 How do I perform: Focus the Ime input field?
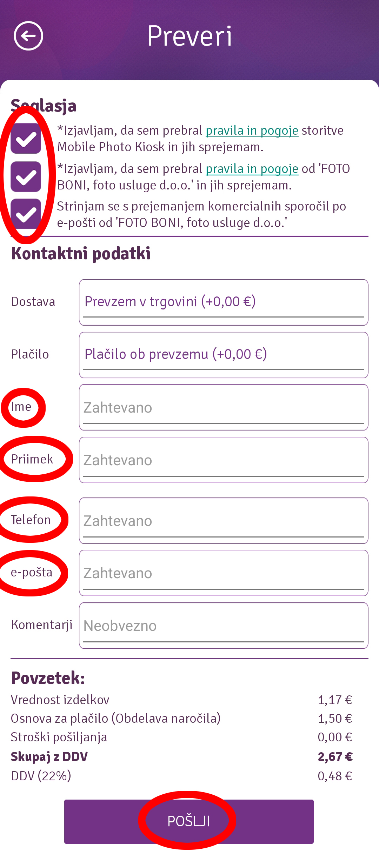[x=224, y=407]
